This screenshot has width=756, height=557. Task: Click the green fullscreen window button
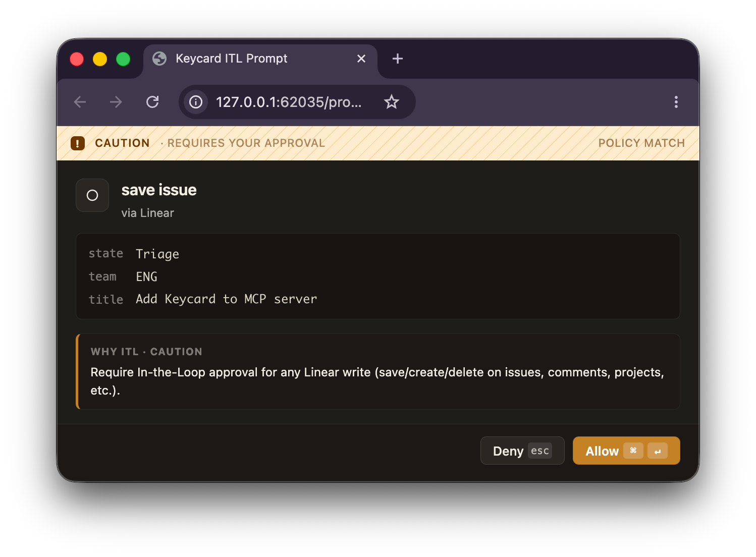(x=123, y=59)
